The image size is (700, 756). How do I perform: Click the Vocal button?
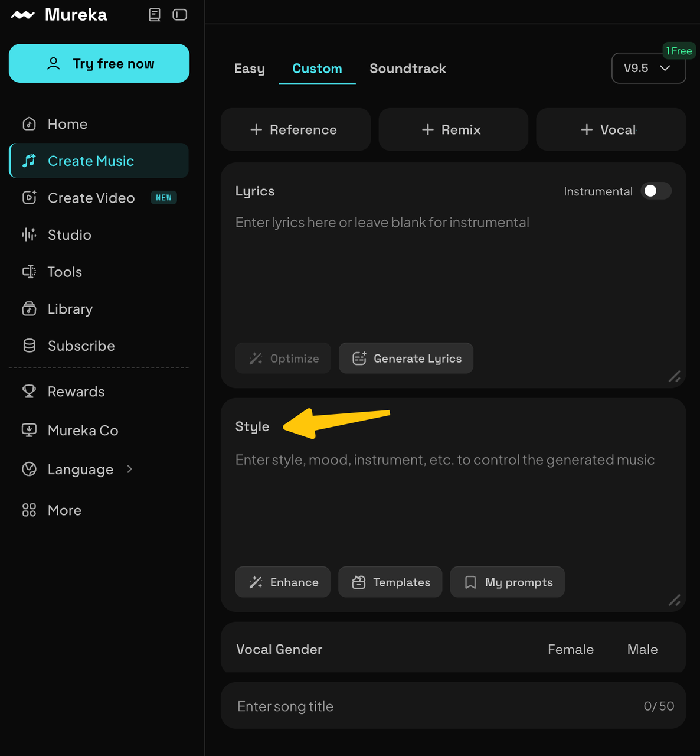(611, 129)
